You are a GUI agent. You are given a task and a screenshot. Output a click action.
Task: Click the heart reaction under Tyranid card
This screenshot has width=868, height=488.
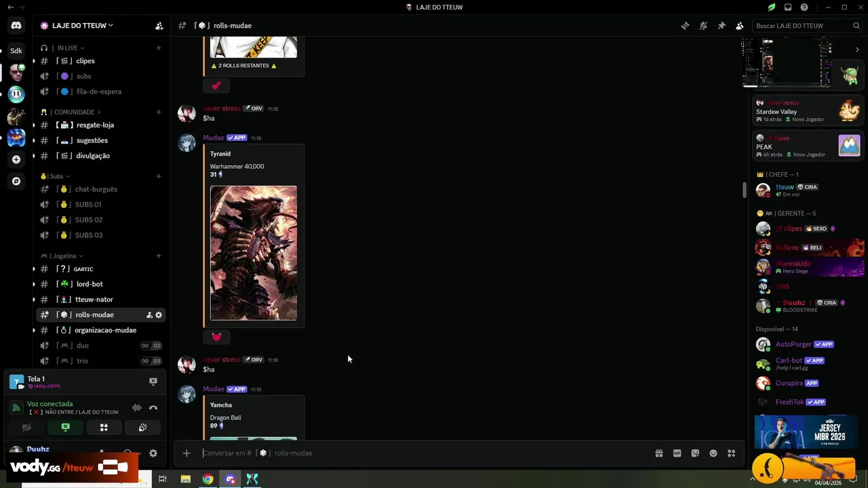click(216, 337)
